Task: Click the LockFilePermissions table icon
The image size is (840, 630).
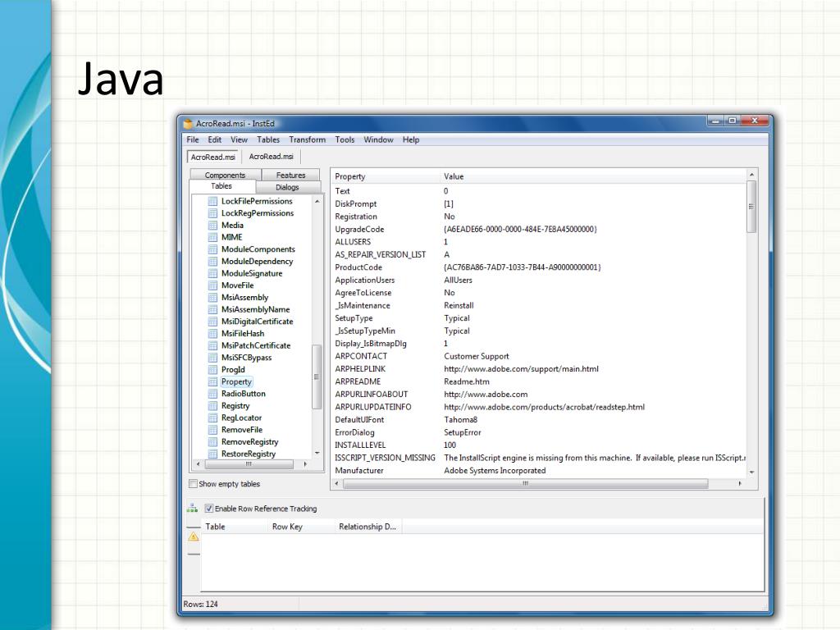Action: click(x=212, y=202)
